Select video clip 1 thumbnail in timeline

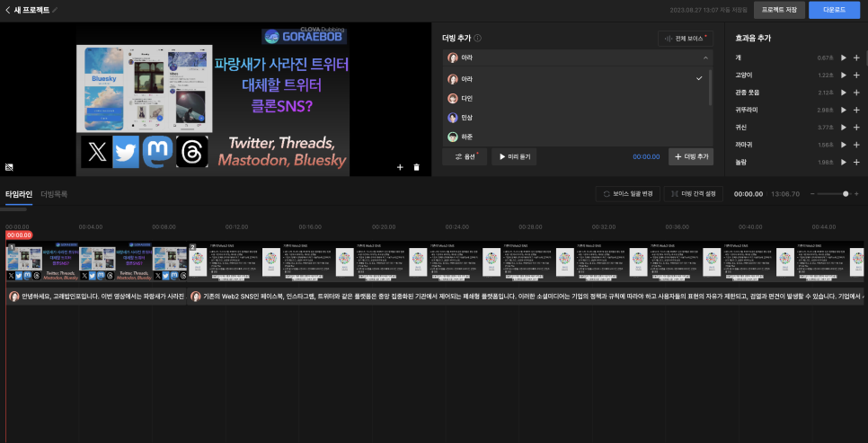pos(96,261)
